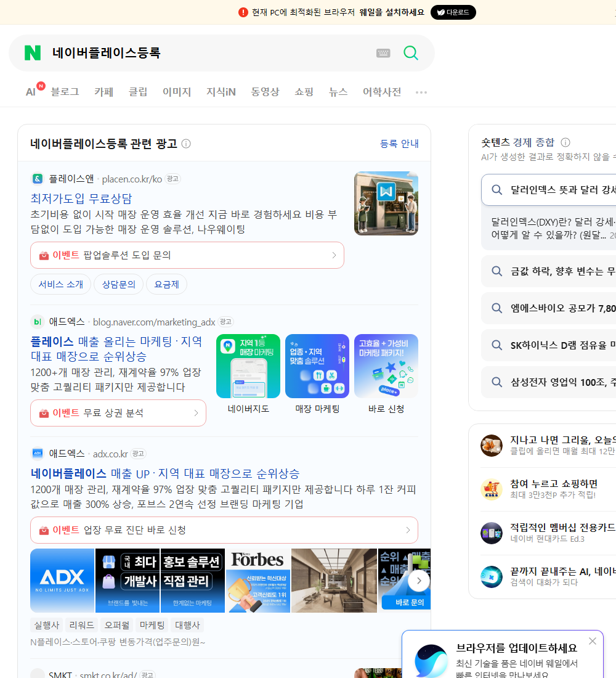Image resolution: width=616 pixels, height=678 pixels.
Task: Switch to the 카페 tab
Action: [103, 92]
